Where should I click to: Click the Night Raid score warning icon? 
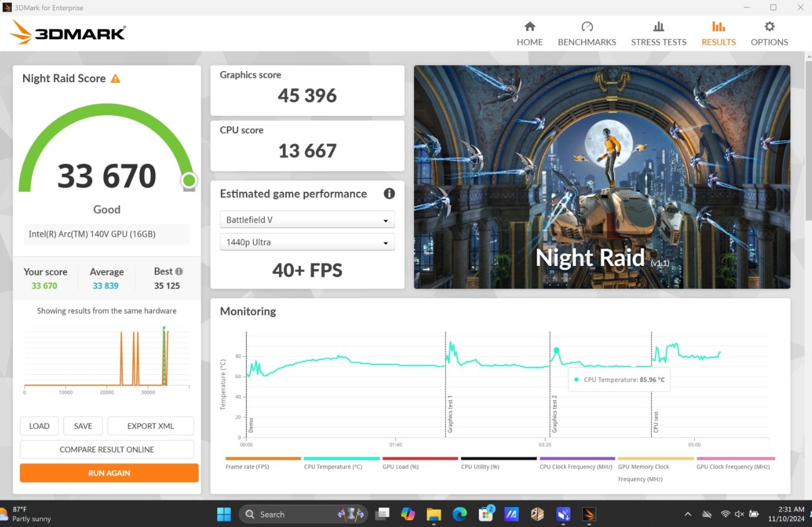tap(115, 78)
